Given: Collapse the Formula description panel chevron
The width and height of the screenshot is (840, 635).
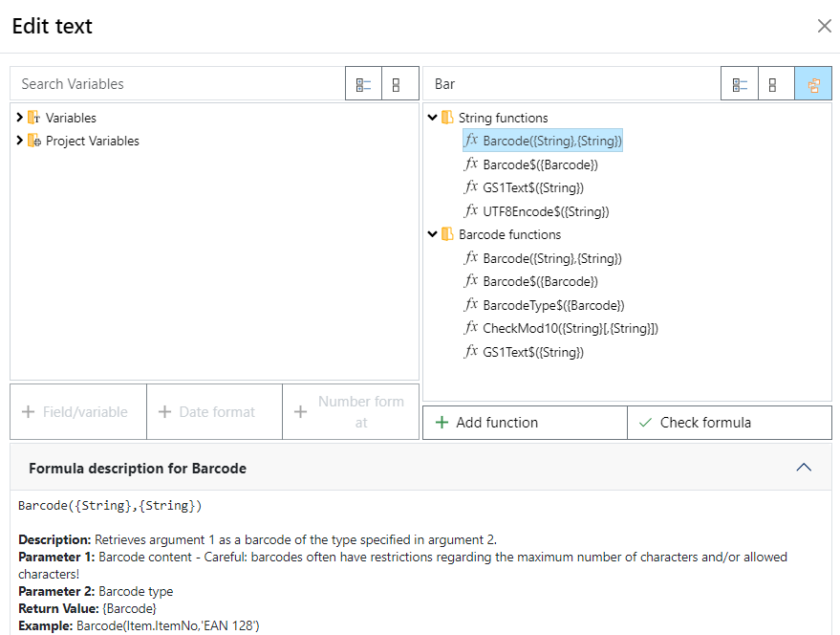Looking at the screenshot, I should click(x=804, y=468).
